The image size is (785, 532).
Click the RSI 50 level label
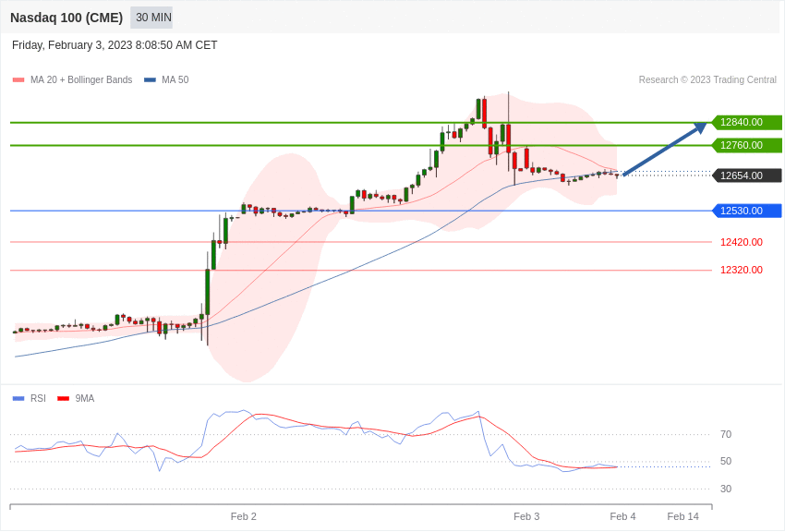[726, 462]
